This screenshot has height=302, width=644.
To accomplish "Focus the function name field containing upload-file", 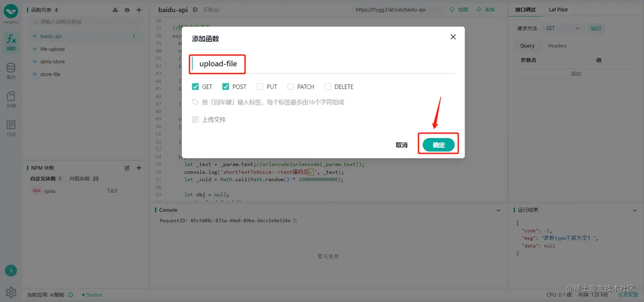I will click(x=323, y=64).
